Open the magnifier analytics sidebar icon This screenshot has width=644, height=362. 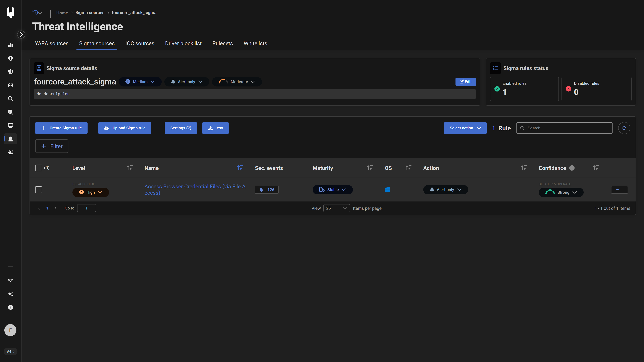click(x=11, y=112)
